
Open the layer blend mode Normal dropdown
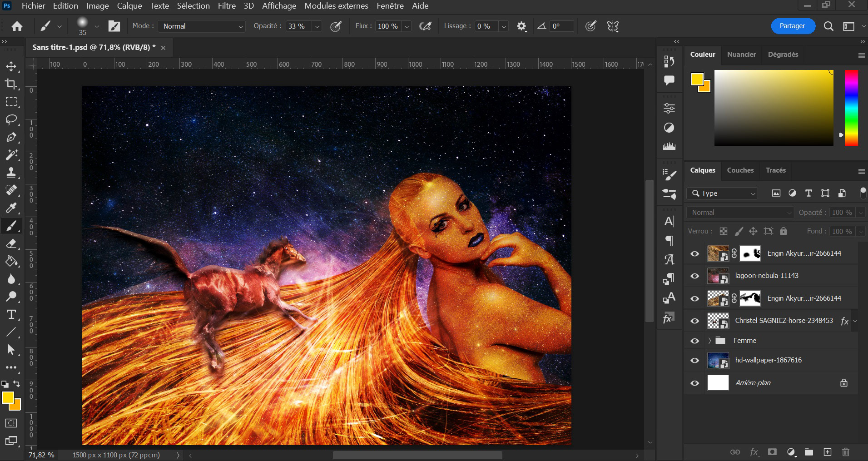coord(740,213)
